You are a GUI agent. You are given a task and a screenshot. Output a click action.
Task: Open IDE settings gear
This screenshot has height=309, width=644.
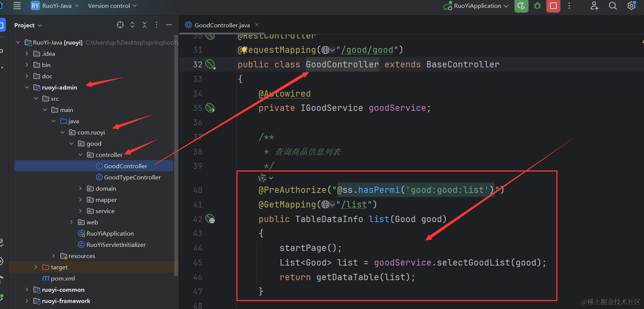tap(631, 6)
